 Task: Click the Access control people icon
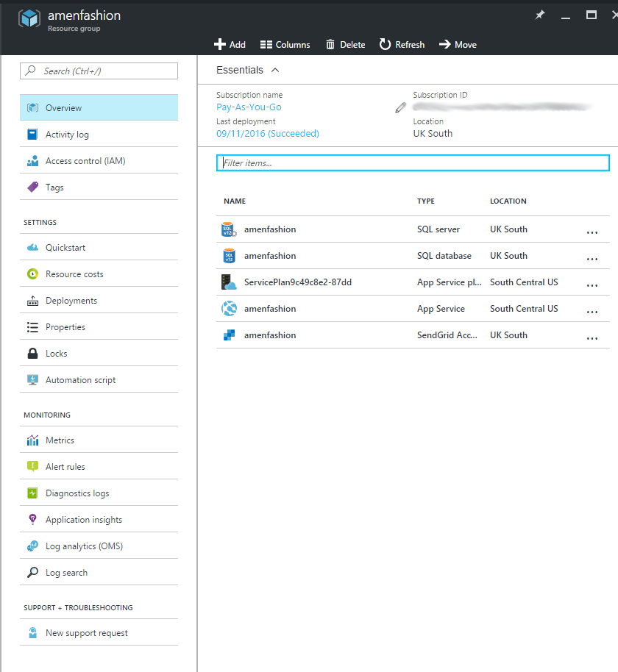tap(32, 161)
